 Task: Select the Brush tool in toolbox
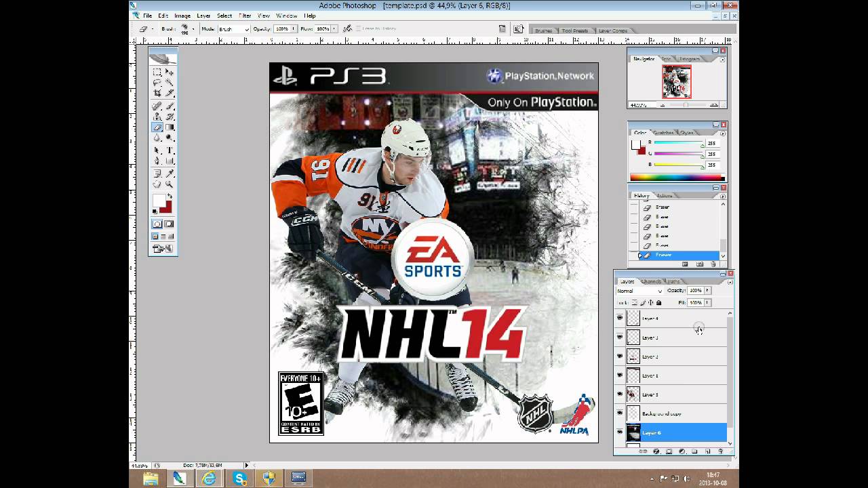pos(170,106)
